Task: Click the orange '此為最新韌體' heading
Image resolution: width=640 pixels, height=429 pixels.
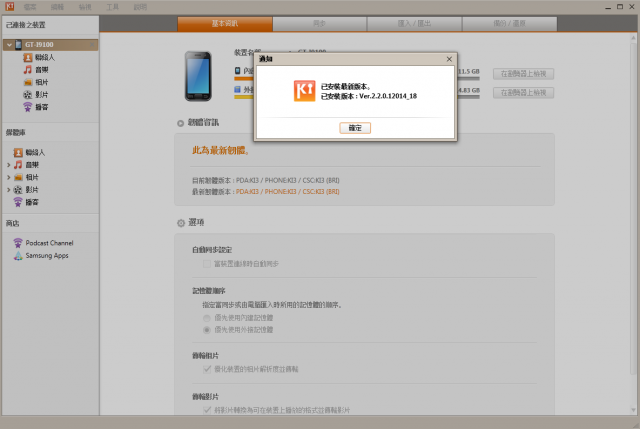Action: tap(220, 151)
